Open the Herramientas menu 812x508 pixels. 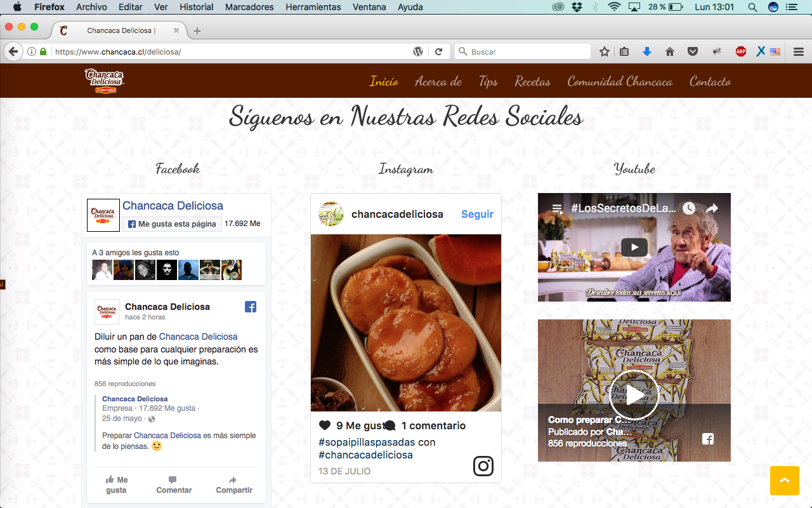(x=313, y=7)
